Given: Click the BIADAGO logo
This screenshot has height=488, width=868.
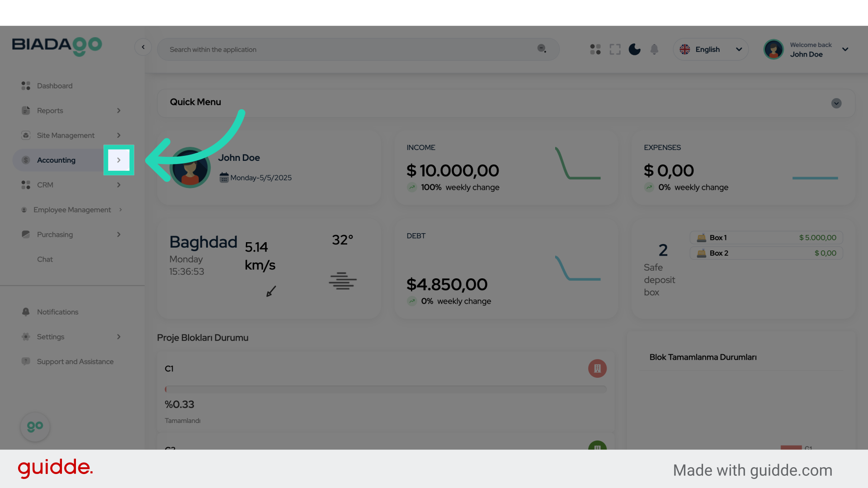Looking at the screenshot, I should (57, 46).
